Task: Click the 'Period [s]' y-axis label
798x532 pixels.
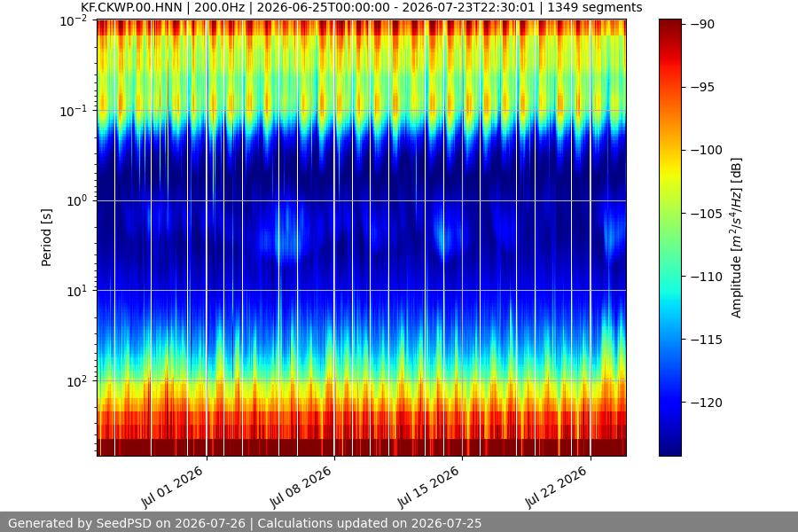Action: tap(46, 238)
